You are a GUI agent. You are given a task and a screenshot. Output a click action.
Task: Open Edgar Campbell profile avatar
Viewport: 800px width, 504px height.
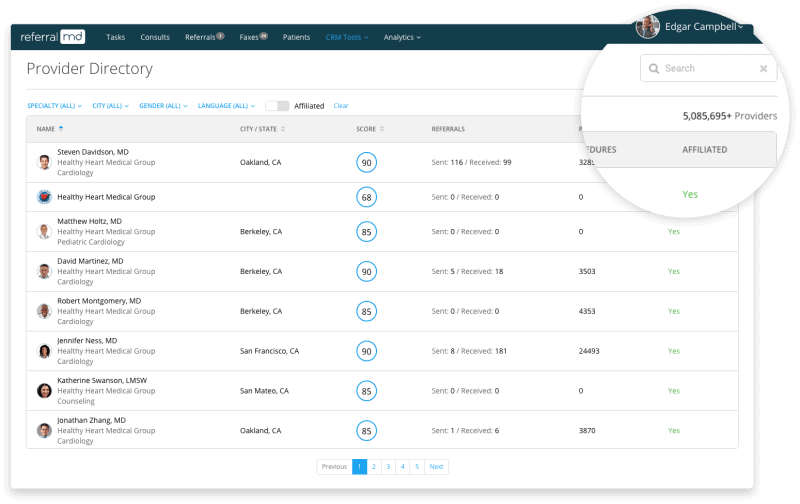(x=647, y=27)
